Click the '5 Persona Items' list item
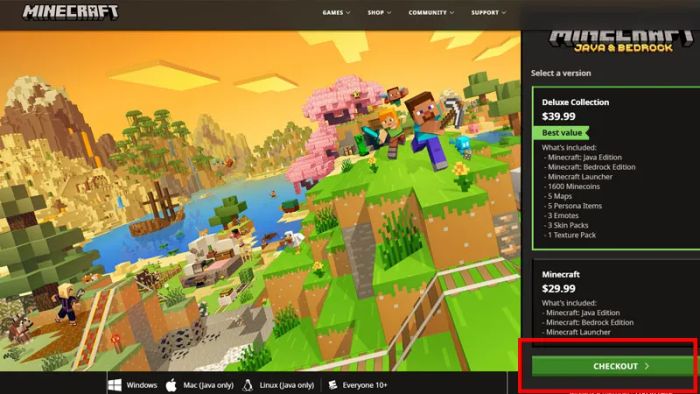 click(x=574, y=206)
